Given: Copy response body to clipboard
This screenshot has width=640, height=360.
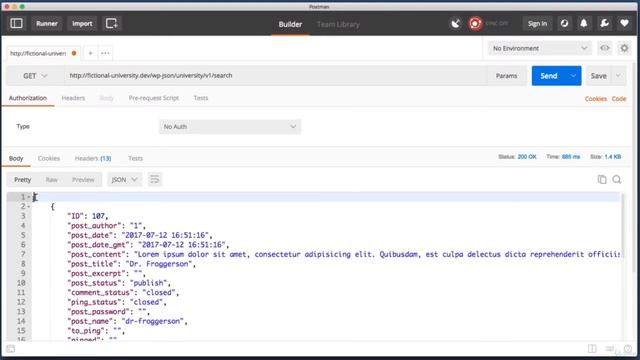Looking at the screenshot, I should pyautogui.click(x=602, y=179).
